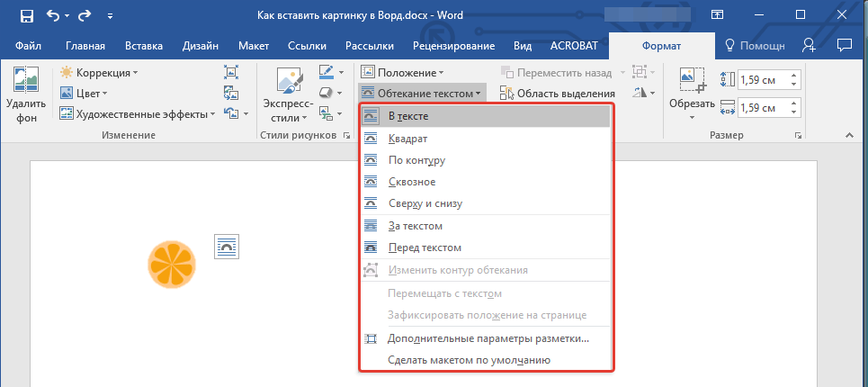868x387 pixels.
Task: Open the Экспресс-стили picture styles gallery
Action: point(286,97)
